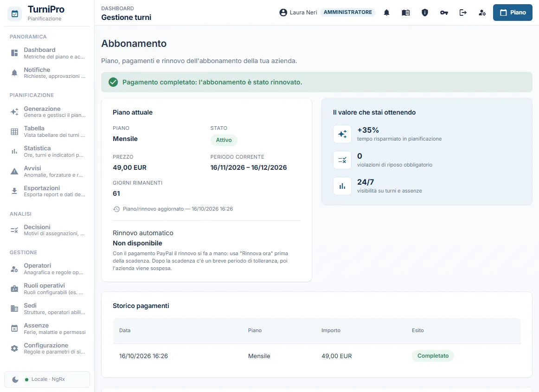The image size is (539, 392).
Task: Click the bar chart icon beside 24/7
Action: coord(342,186)
